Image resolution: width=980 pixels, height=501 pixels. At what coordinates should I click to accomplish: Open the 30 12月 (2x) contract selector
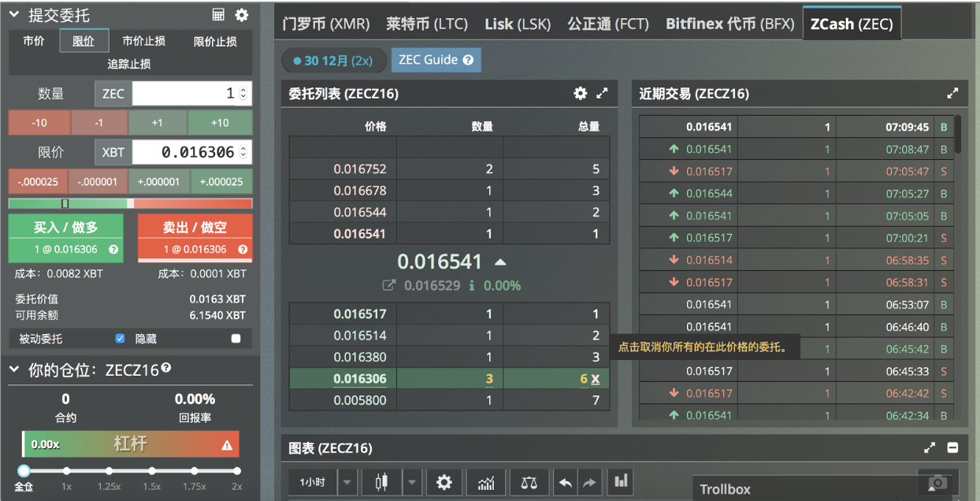[x=334, y=61]
